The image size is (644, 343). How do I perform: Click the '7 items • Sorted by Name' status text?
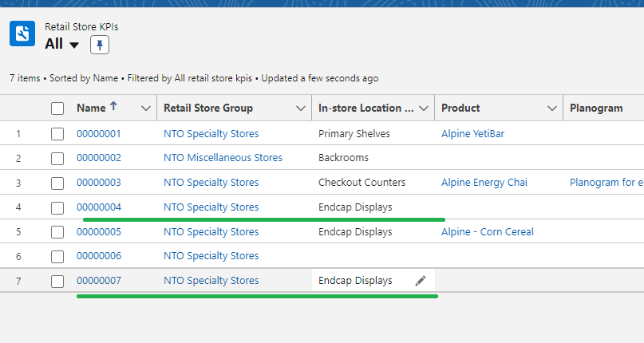click(x=64, y=78)
